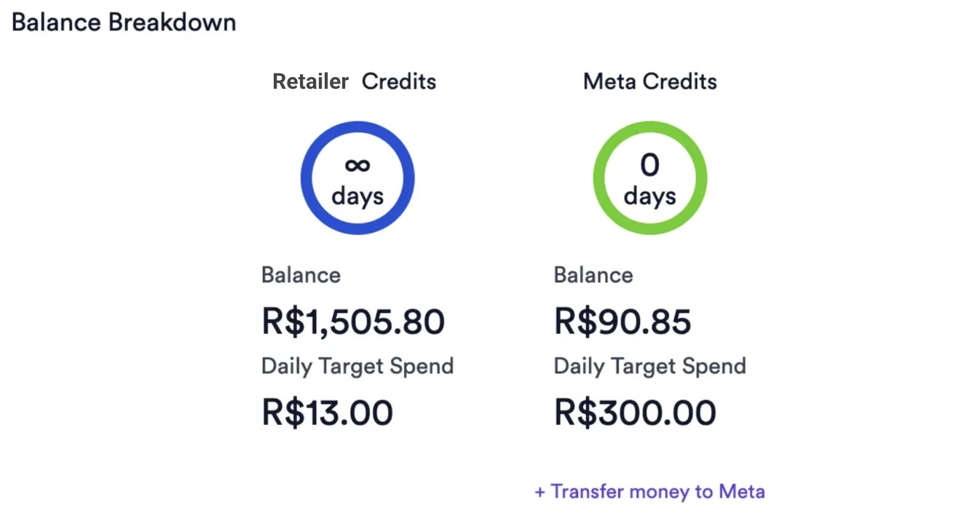Viewport: 980px width, 521px height.
Task: Click the Daily Target Spend label for Retailer
Action: coord(357,366)
